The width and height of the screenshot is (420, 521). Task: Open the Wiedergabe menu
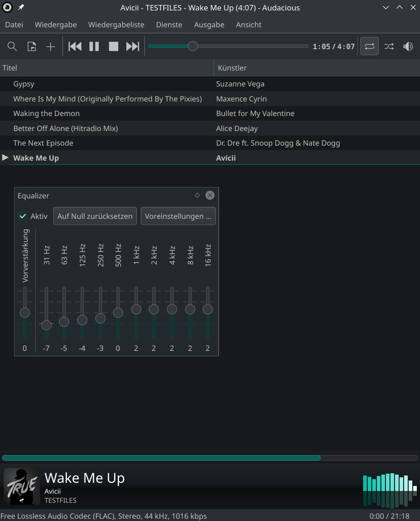point(56,25)
